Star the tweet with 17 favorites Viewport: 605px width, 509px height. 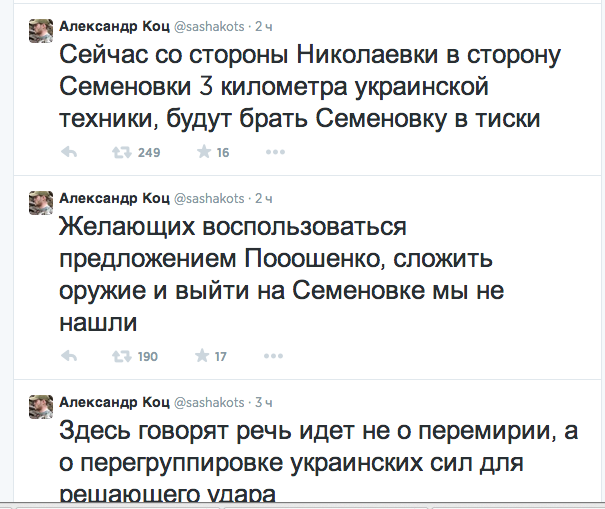click(203, 356)
